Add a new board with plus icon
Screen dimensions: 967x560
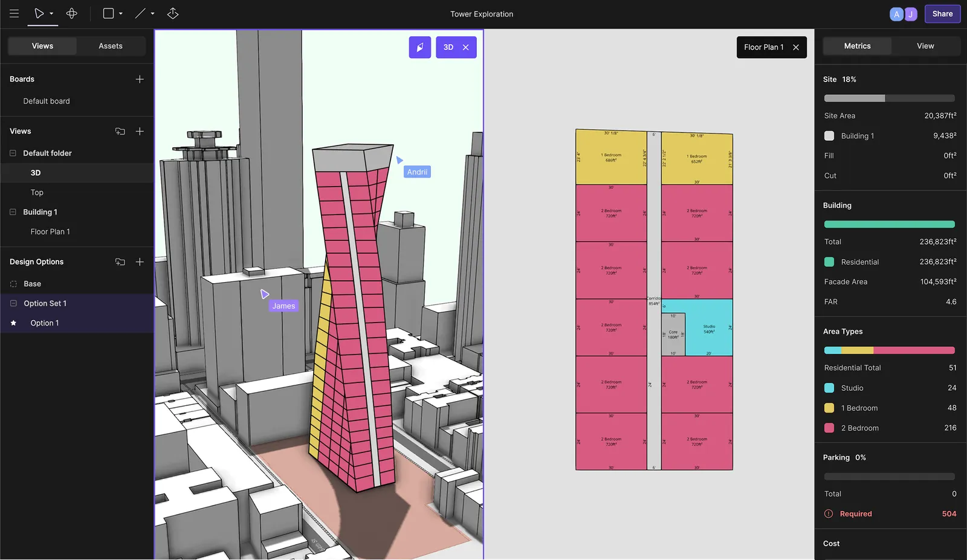pyautogui.click(x=140, y=79)
